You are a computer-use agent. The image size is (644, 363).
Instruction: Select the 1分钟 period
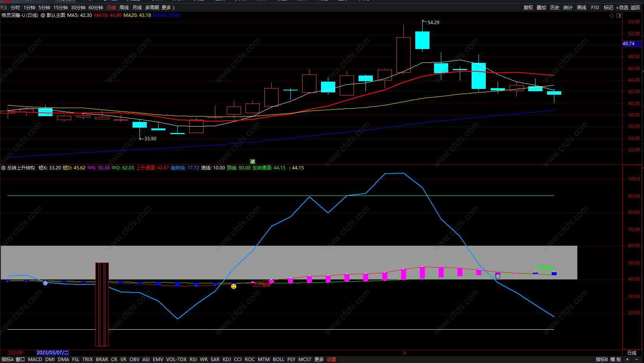(x=29, y=8)
